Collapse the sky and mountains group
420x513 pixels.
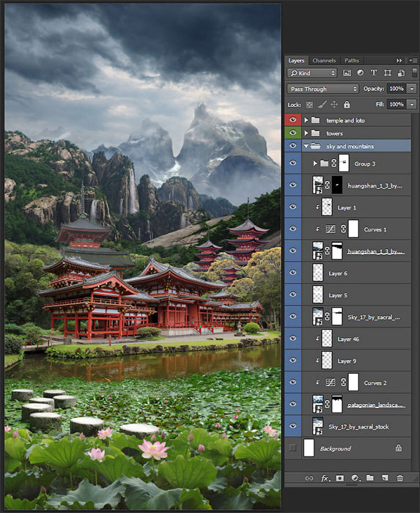[306, 147]
